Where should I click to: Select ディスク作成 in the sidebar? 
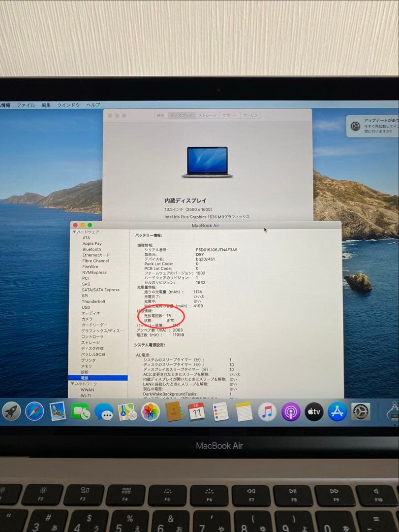tap(92, 348)
